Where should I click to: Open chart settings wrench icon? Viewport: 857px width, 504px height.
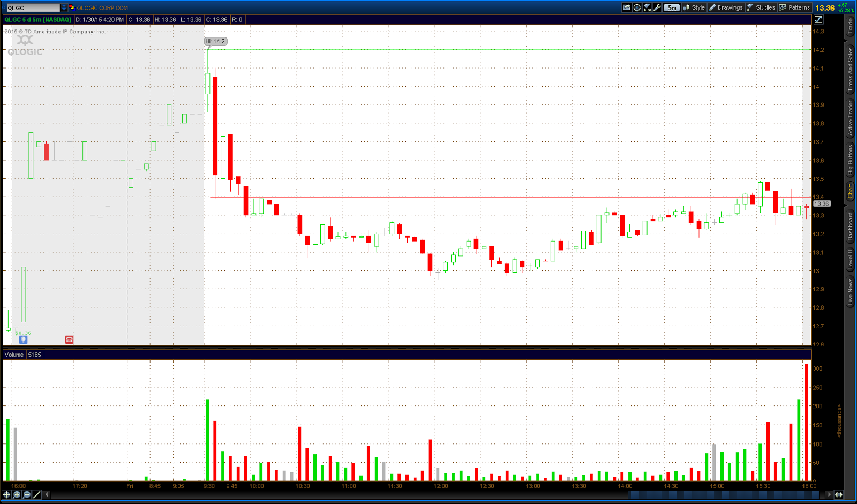[x=658, y=7]
